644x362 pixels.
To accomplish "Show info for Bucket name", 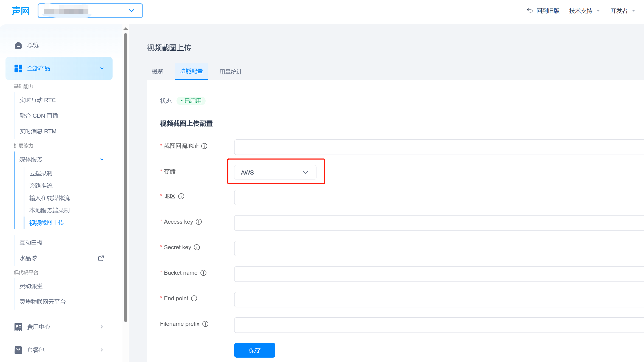I will point(203,273).
